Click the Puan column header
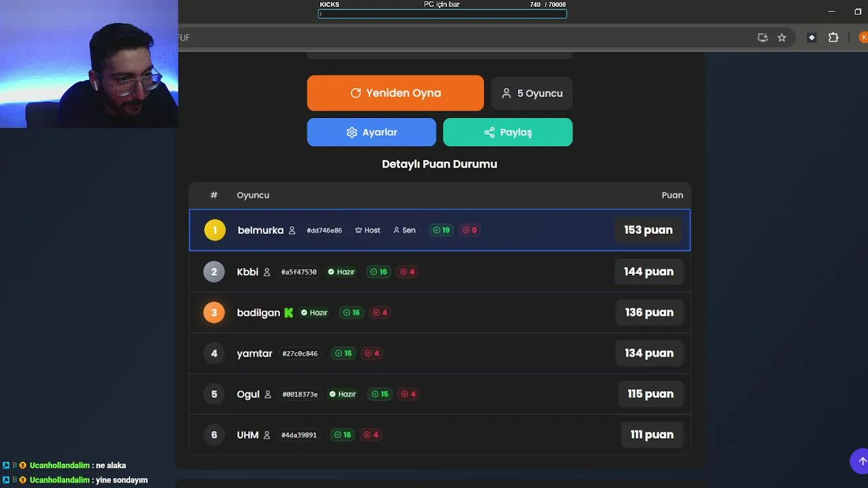868x488 pixels. [673, 195]
